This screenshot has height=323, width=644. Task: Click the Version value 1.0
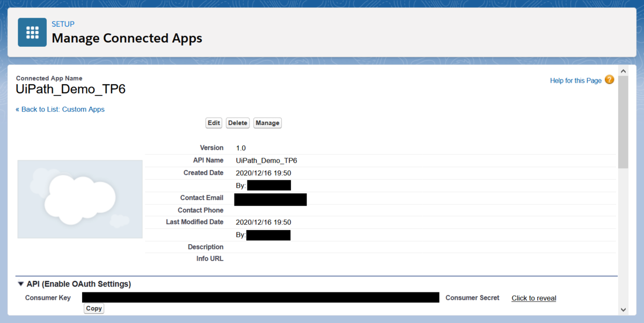pos(241,148)
